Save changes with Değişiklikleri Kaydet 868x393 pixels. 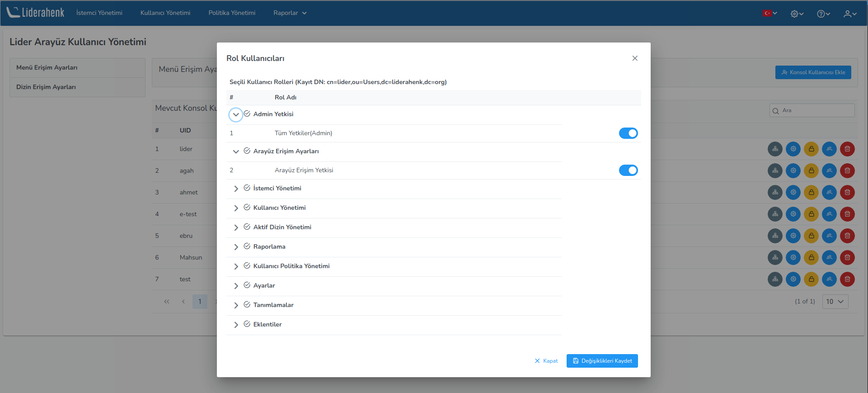pyautogui.click(x=602, y=361)
